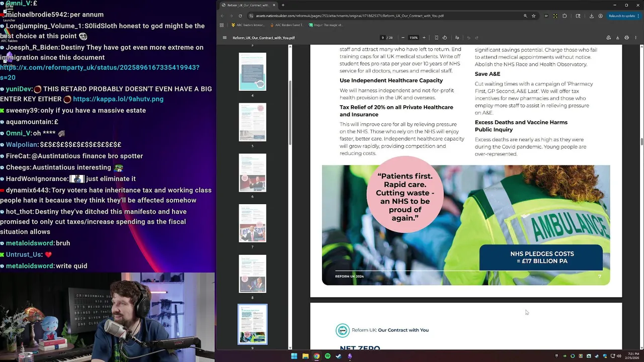
Task: Click the Reform UK logo on next page
Action: pos(343,330)
